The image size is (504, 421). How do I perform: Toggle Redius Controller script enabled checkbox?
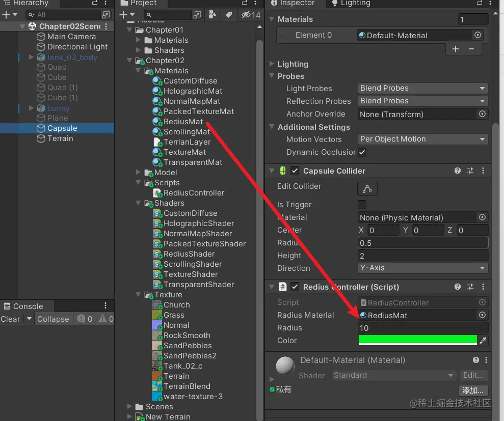coord(295,287)
